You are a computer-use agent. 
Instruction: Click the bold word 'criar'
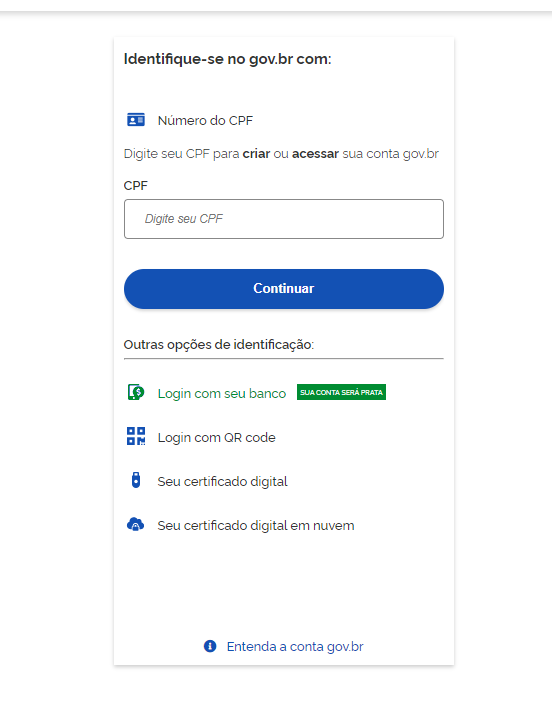pyautogui.click(x=256, y=154)
